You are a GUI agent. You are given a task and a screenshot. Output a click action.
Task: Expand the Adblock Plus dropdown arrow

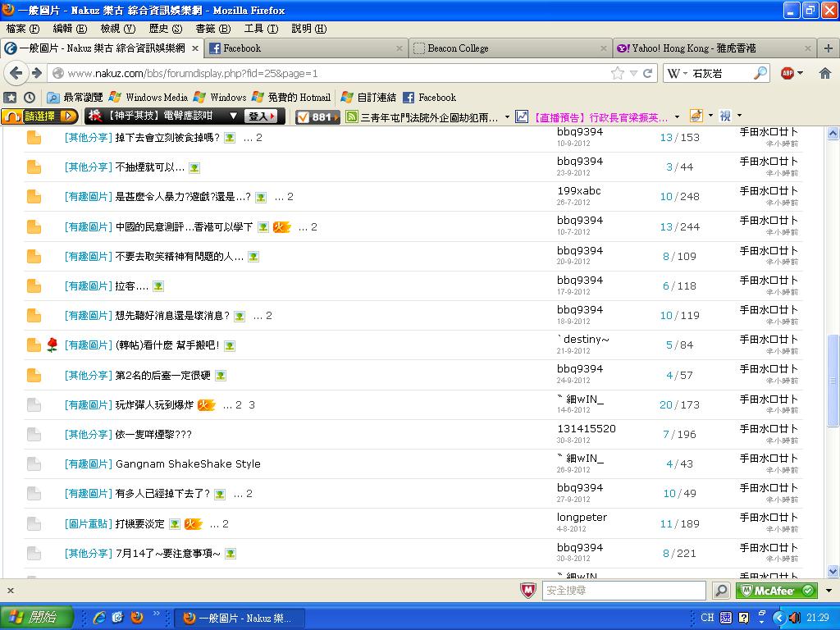coord(801,73)
